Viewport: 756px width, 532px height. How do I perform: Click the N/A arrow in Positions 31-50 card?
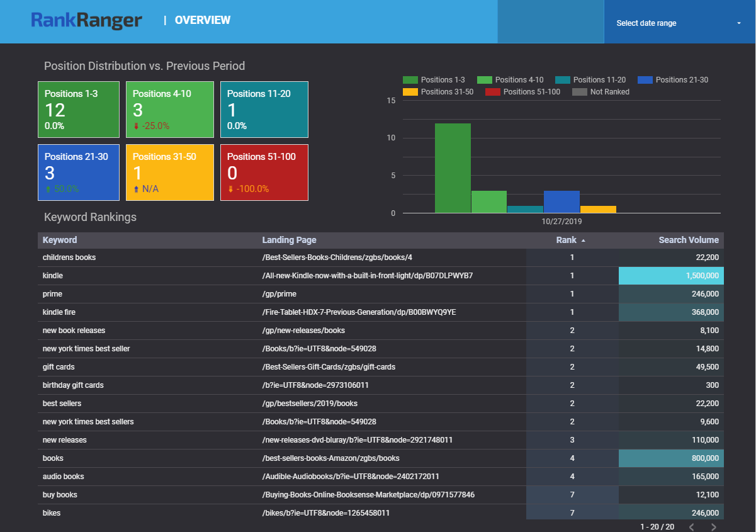pyautogui.click(x=136, y=189)
